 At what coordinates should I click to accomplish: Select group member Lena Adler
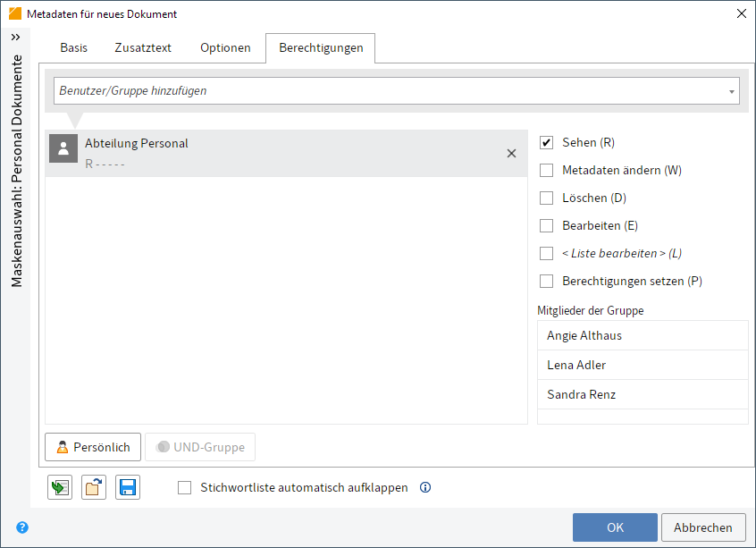[x=643, y=365]
